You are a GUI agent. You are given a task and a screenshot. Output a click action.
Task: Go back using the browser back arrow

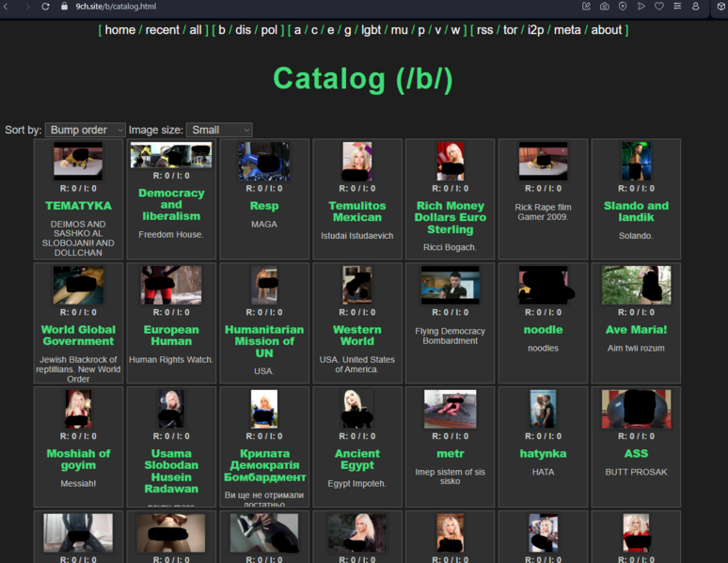(6, 7)
